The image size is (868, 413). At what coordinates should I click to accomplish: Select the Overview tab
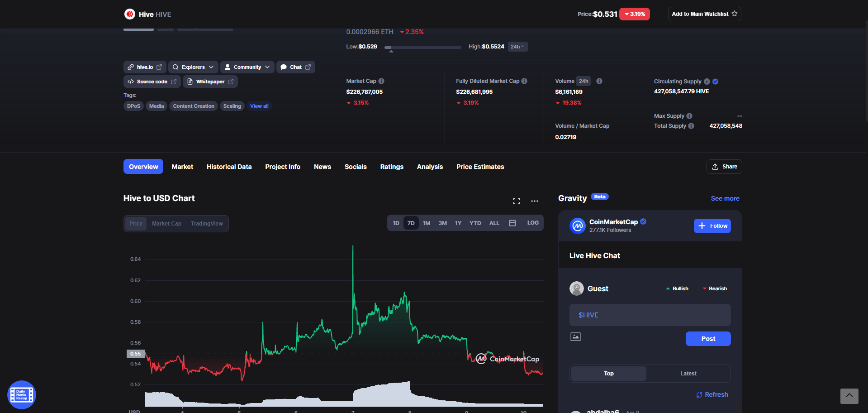[143, 167]
